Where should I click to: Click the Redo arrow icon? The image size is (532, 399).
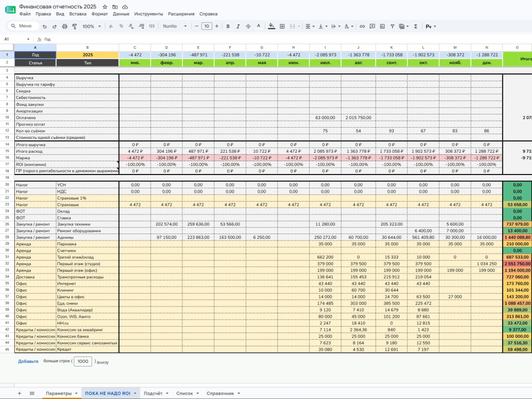(54, 27)
